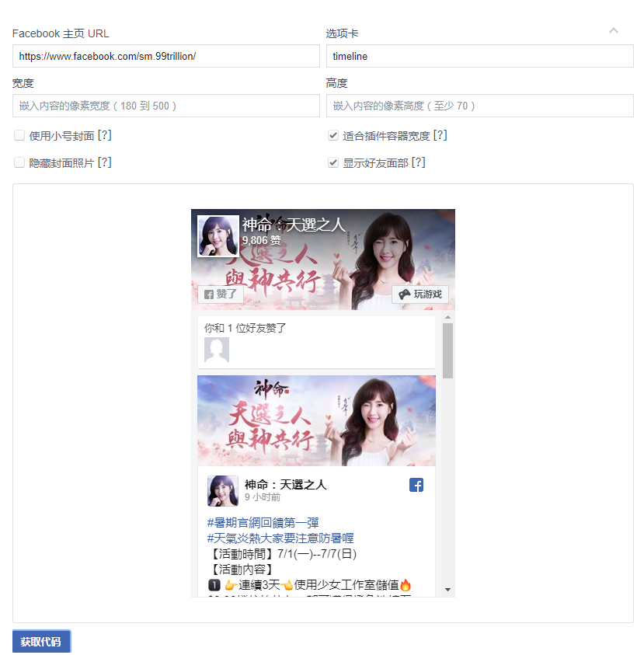The height and width of the screenshot is (655, 644).
Task: Collapse the section with the top-right chevron
Action: [613, 30]
